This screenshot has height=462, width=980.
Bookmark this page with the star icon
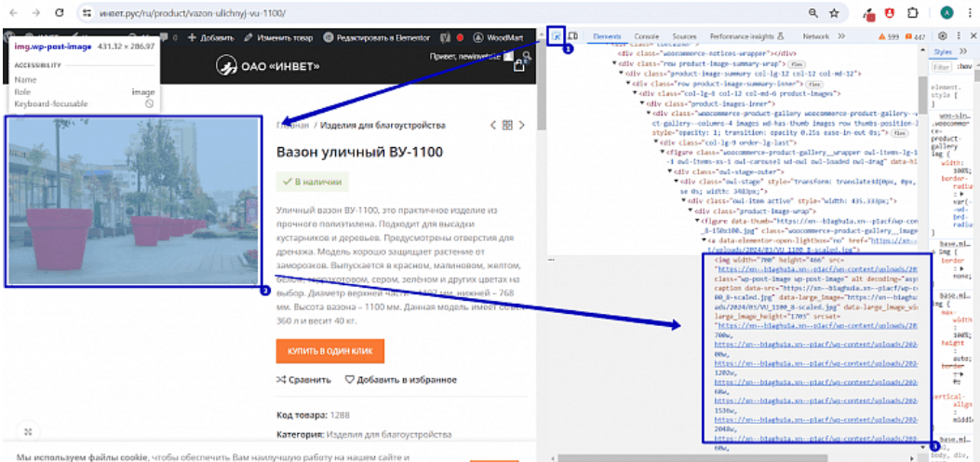click(x=834, y=12)
